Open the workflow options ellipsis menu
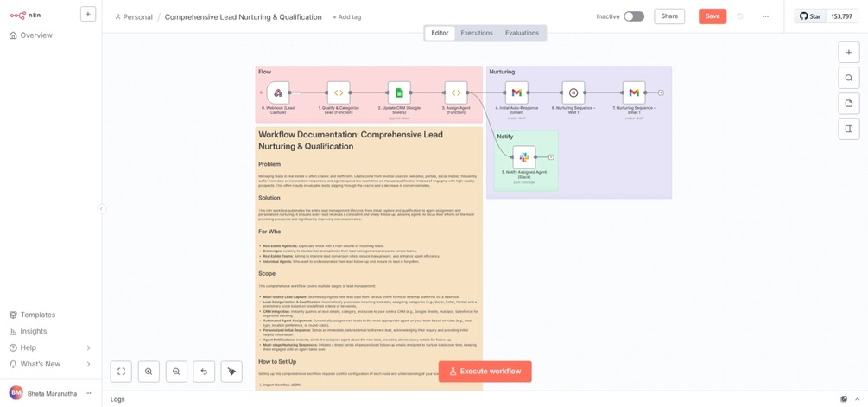The height and width of the screenshot is (407, 868). pyautogui.click(x=765, y=16)
